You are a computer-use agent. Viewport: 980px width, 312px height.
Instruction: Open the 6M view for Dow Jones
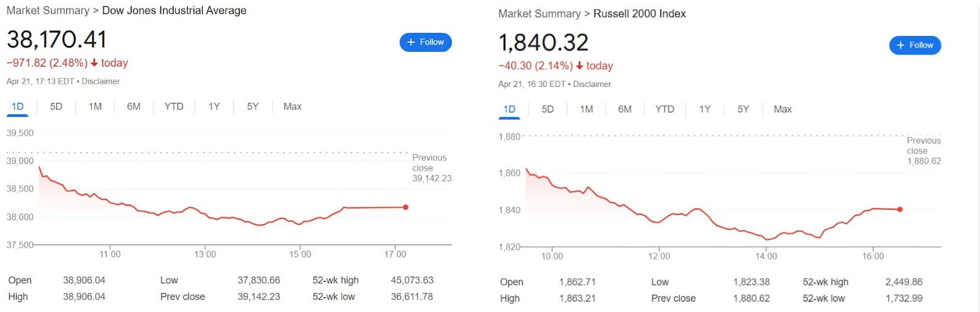tap(134, 106)
